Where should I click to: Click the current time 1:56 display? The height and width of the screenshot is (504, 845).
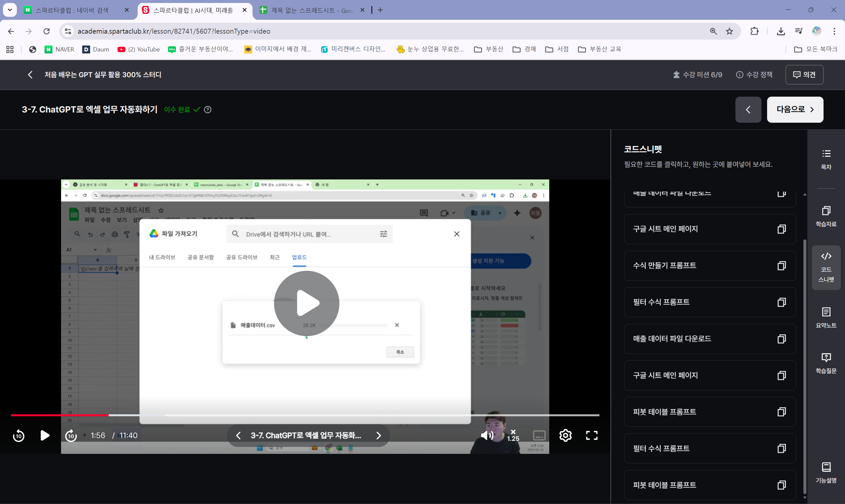[x=98, y=435]
